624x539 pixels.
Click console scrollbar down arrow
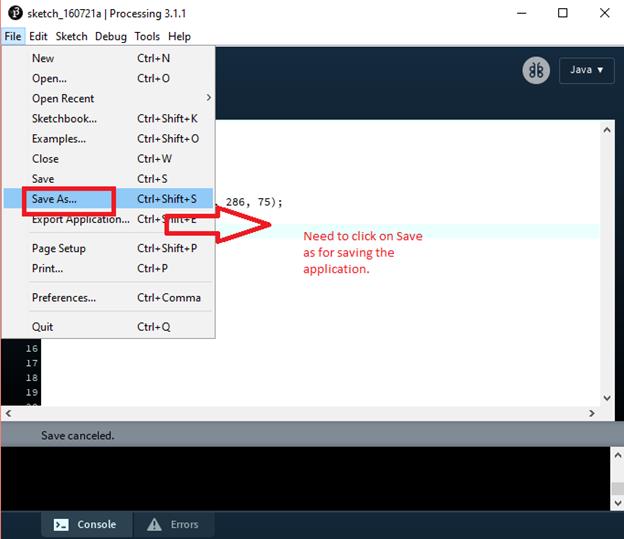pyautogui.click(x=617, y=503)
